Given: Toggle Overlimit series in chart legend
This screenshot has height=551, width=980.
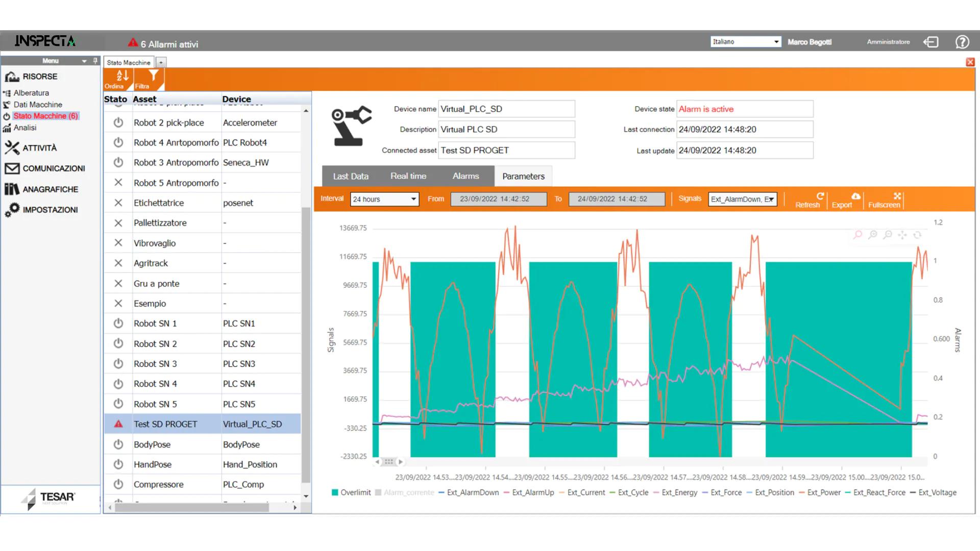Looking at the screenshot, I should 351,492.
